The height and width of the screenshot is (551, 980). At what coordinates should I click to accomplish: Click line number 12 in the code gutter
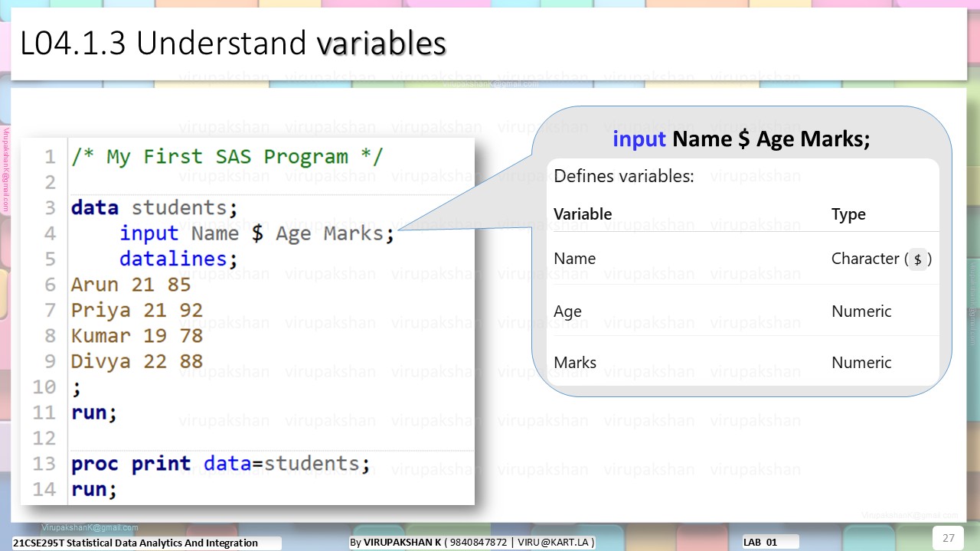coord(44,439)
